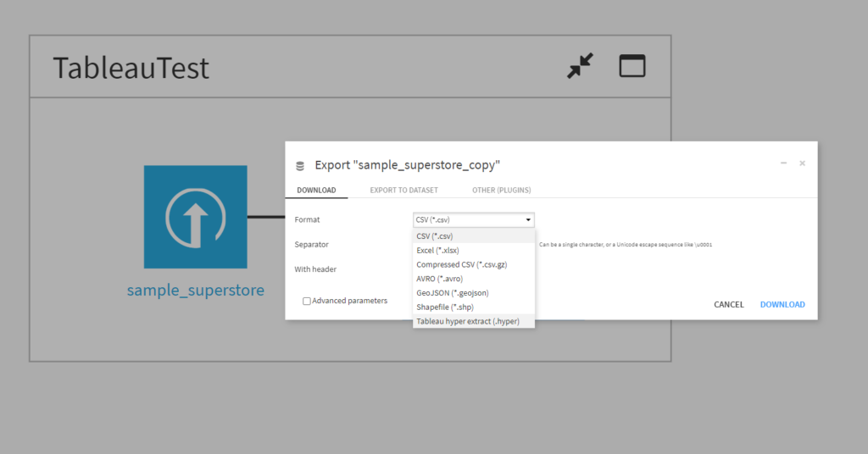The image size is (868, 454).
Task: Click the Format field label
Action: pyautogui.click(x=307, y=219)
